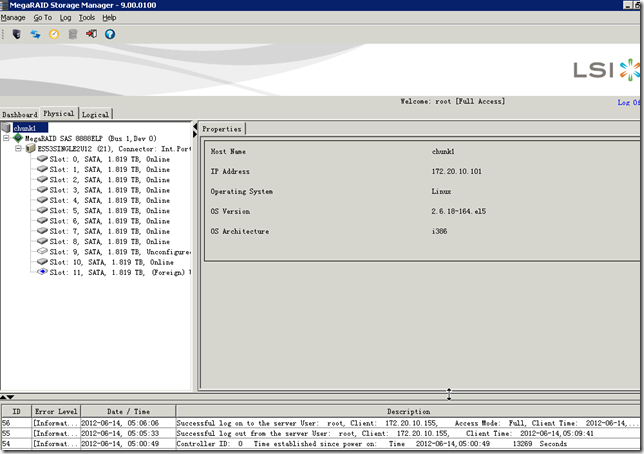This screenshot has height=454, width=644.
Task: Click the log off arrow toolbar icon
Action: click(x=91, y=34)
